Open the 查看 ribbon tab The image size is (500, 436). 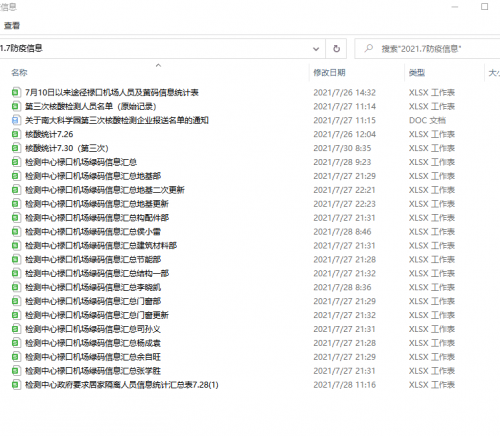[x=12, y=25]
